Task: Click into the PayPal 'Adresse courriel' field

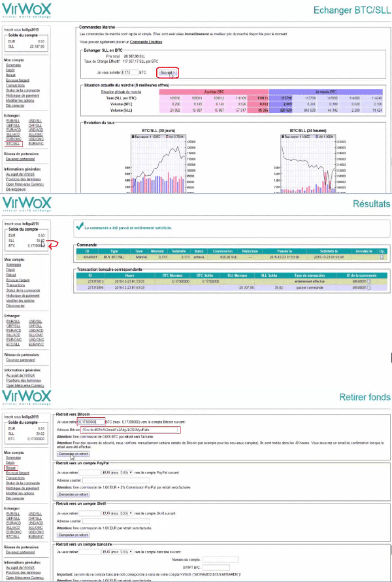Action: 116,480
